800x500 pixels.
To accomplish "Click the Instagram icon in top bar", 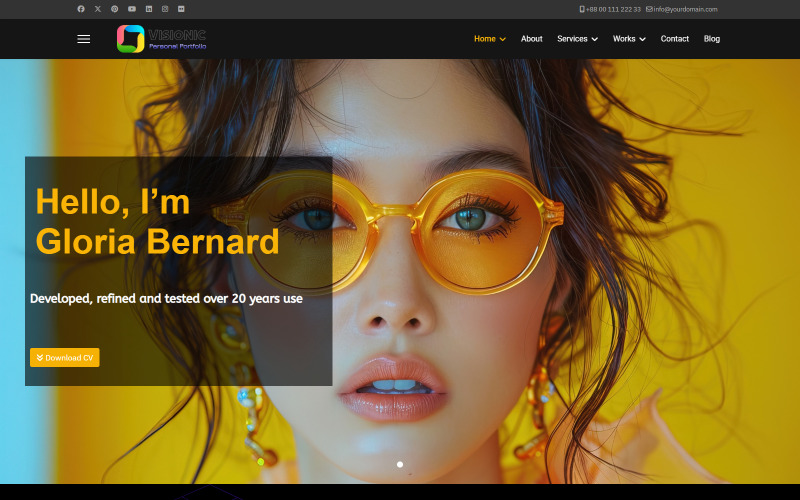I will click(165, 9).
